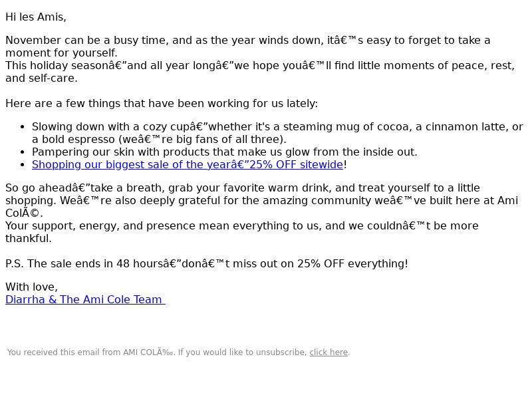
Task: Click the 'November can be a busy time' sentence
Action: pyautogui.click(x=247, y=41)
